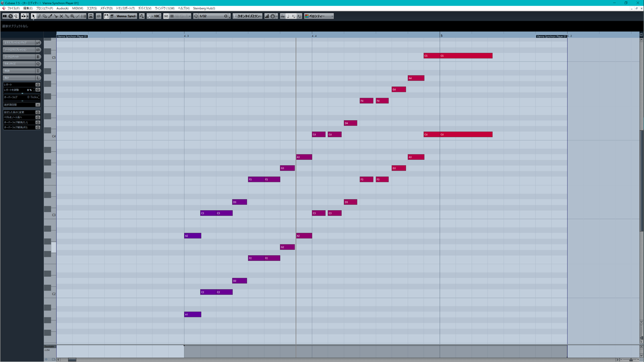Select the Zoom magnifier tool
This screenshot has height=362, width=644.
(72, 16)
